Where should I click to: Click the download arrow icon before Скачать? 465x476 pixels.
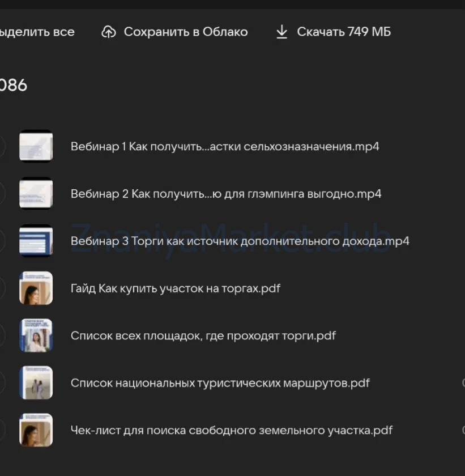tap(281, 32)
